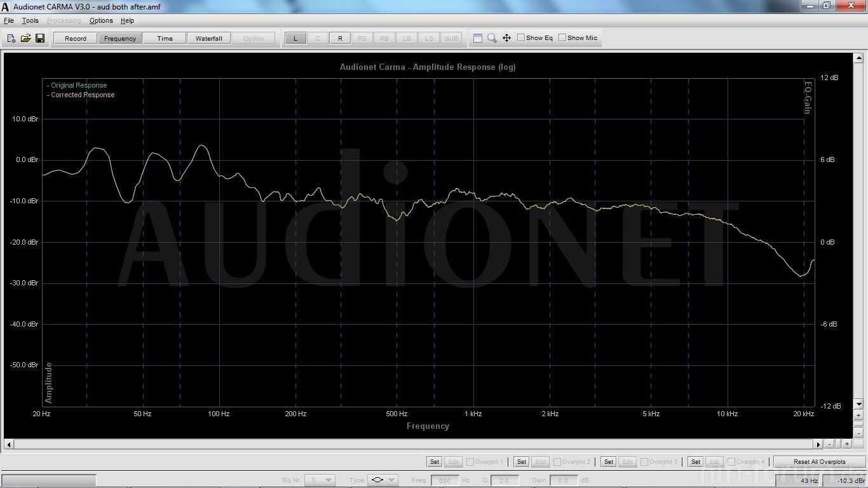Switch to the Frequency view

pyautogui.click(x=120, y=38)
